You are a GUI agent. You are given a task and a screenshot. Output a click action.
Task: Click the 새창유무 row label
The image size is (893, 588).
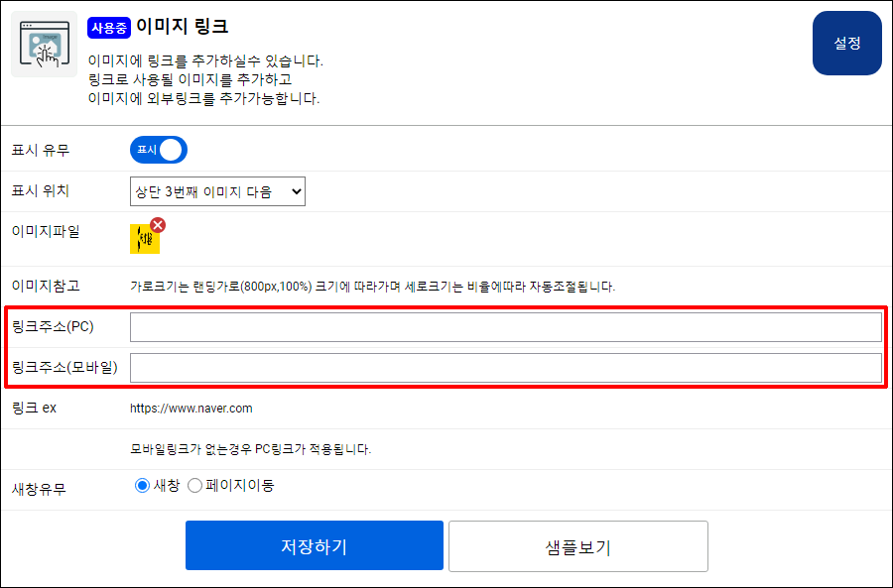tap(39, 488)
